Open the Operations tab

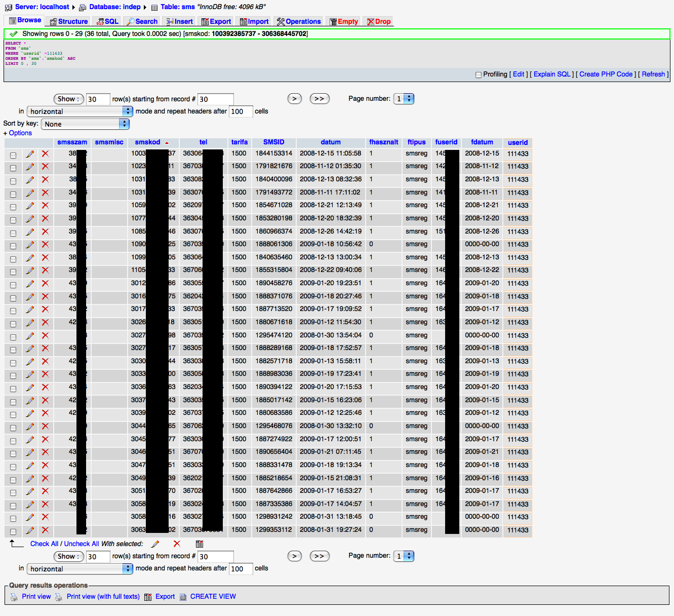pyautogui.click(x=299, y=21)
